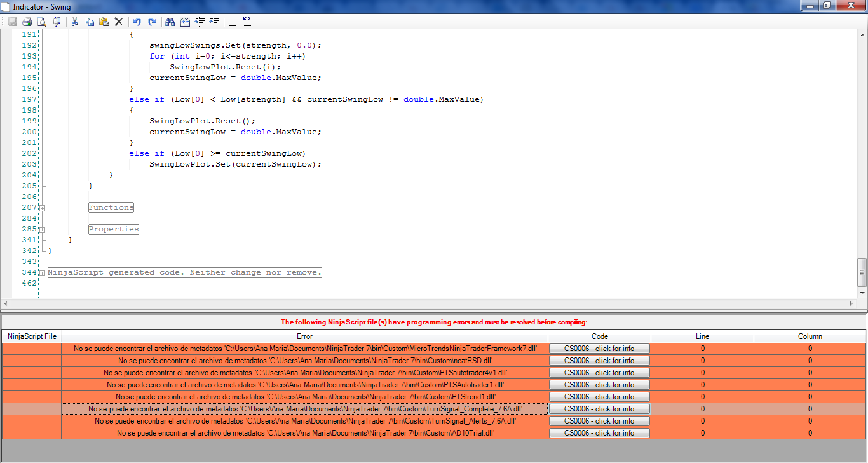
Task: Place cursor on swingLowSwings.Set(strength, 0.0) line
Action: click(236, 45)
